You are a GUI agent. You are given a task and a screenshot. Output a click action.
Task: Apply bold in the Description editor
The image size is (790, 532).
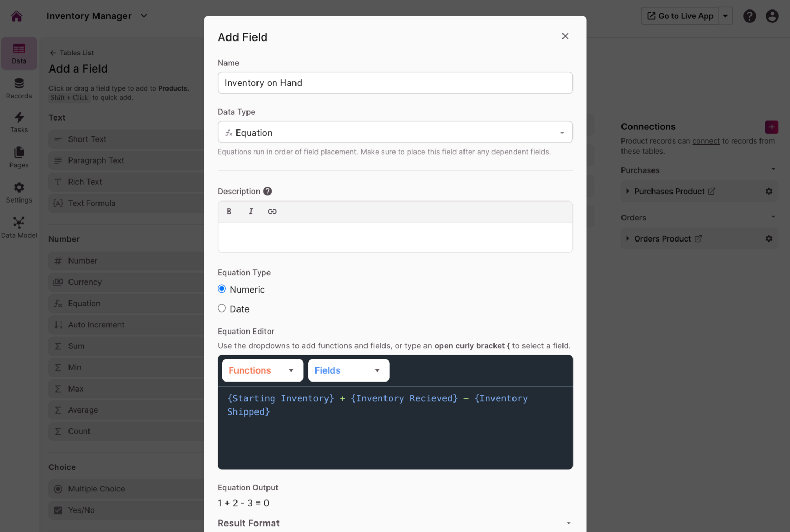click(229, 211)
